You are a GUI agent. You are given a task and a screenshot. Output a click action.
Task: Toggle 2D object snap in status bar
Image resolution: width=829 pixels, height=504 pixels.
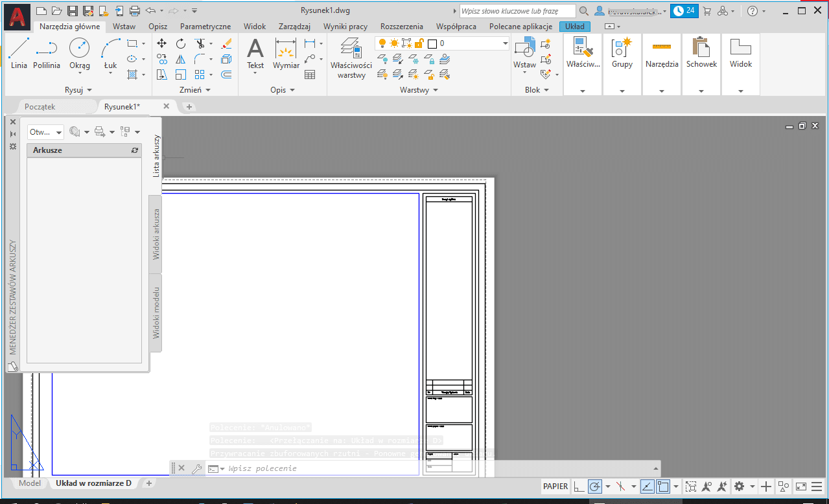coord(664,486)
